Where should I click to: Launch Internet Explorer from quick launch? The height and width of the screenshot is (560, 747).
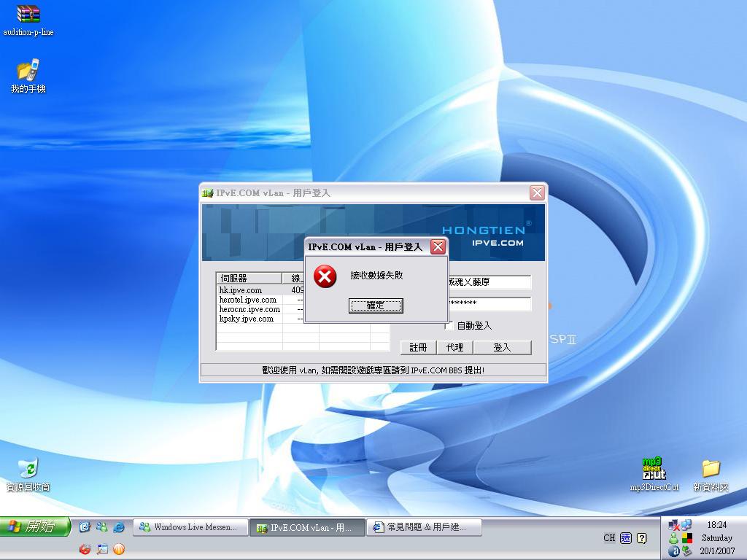(119, 527)
